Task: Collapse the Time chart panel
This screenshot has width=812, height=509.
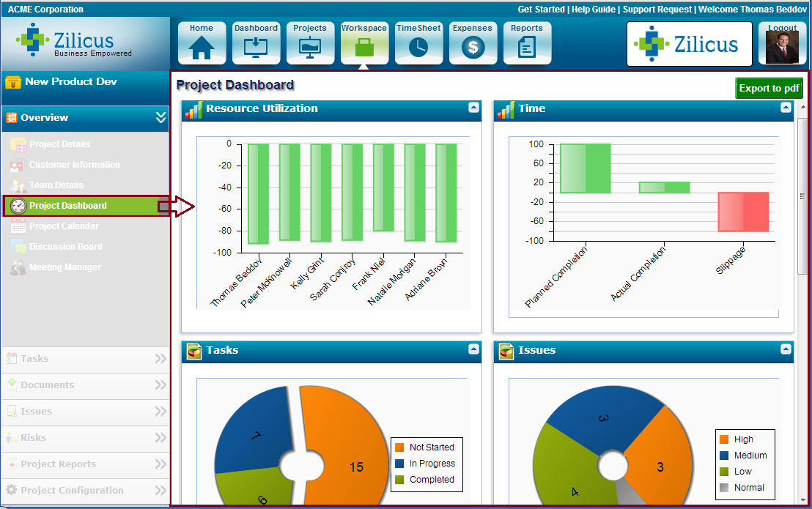Action: (x=786, y=108)
